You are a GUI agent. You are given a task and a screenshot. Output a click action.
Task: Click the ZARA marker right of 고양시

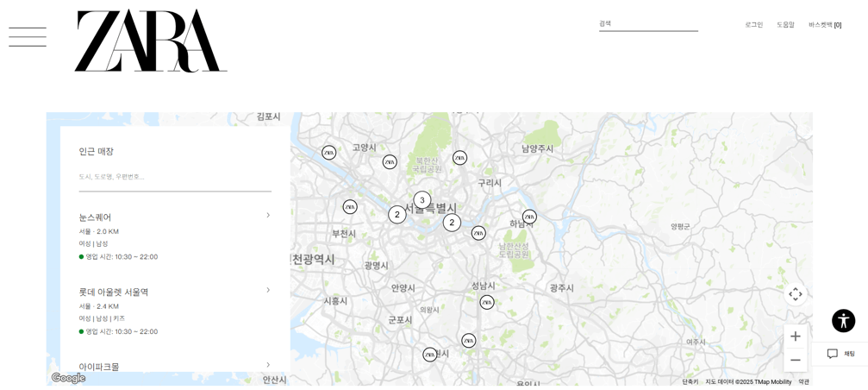[x=390, y=161]
